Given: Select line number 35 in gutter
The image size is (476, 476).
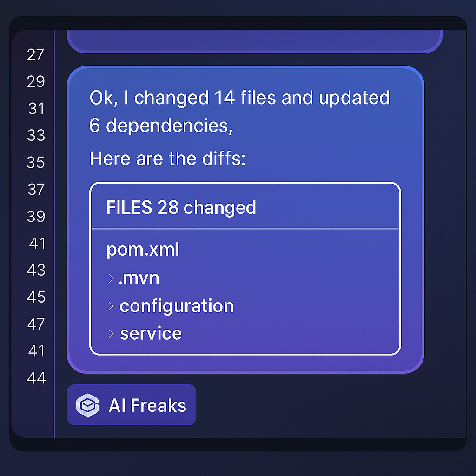Looking at the screenshot, I should click(35, 162).
